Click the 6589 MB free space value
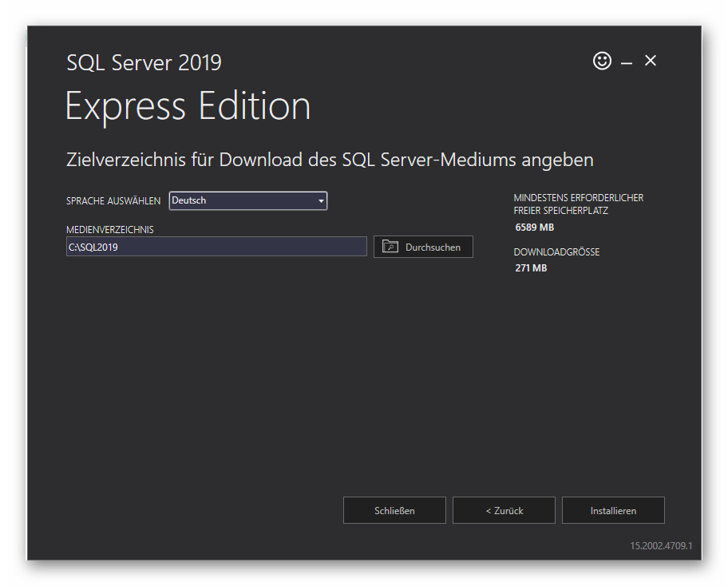This screenshot has height=586, width=728. click(x=533, y=227)
